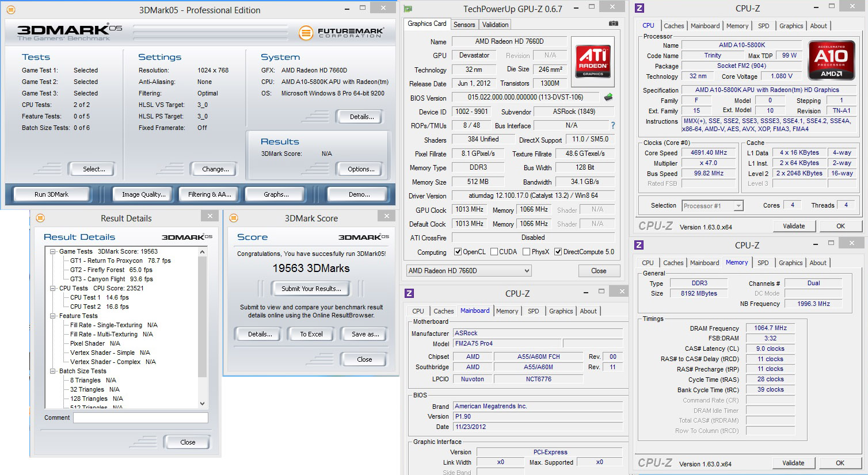
Task: Click the GPU-Z title bar icon
Action: click(x=408, y=9)
